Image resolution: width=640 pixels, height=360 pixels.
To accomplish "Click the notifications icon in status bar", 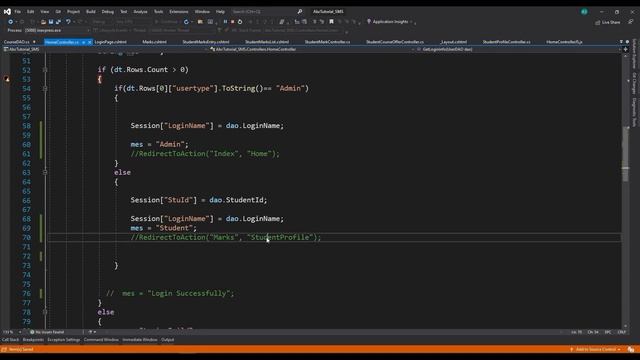I will (631, 349).
